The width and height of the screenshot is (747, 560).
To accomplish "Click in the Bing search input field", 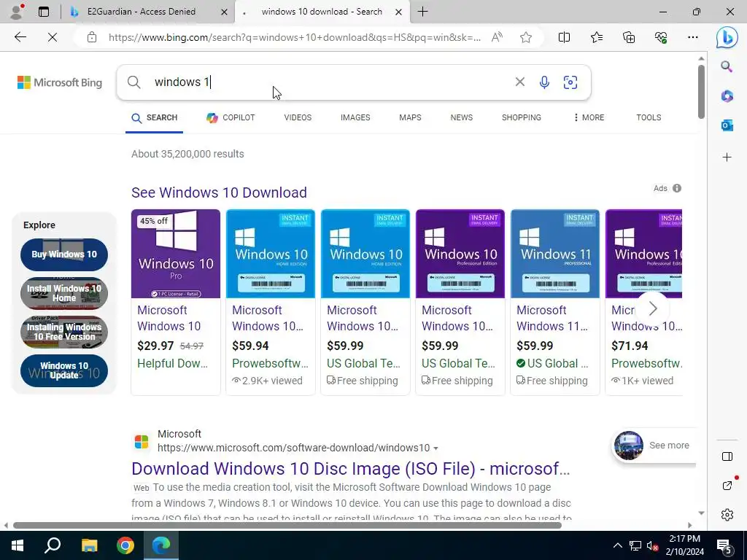I will tap(329, 82).
